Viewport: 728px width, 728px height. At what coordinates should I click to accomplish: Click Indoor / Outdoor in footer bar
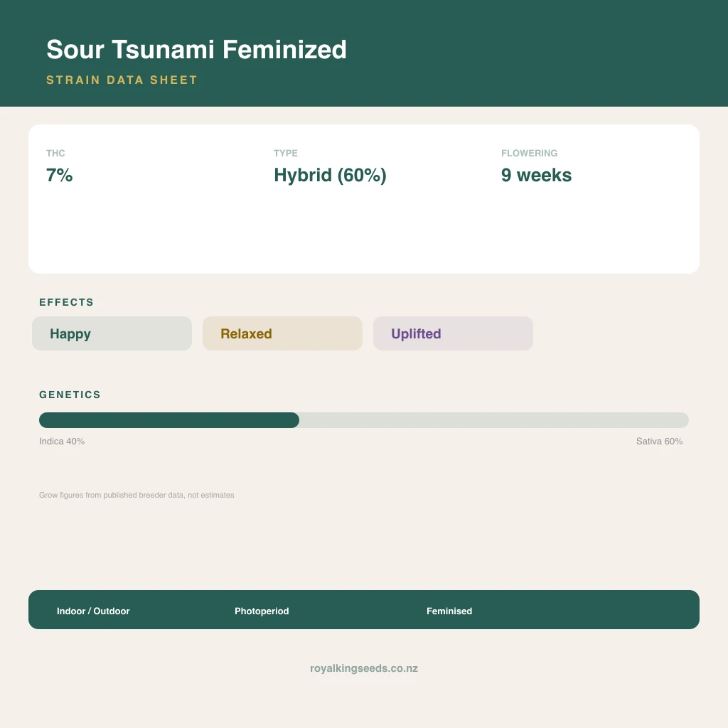[93, 611]
